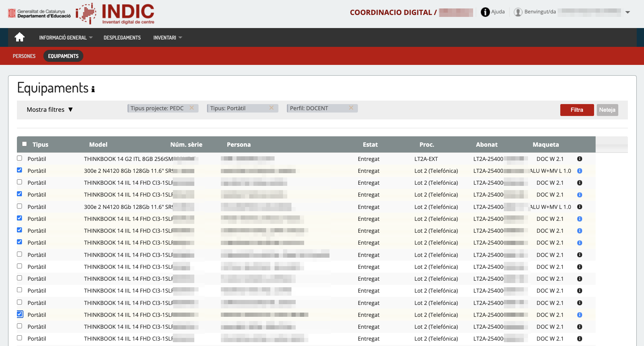The height and width of the screenshot is (346, 644).
Task: Open the user account dropdown arrow
Action: pyautogui.click(x=627, y=12)
